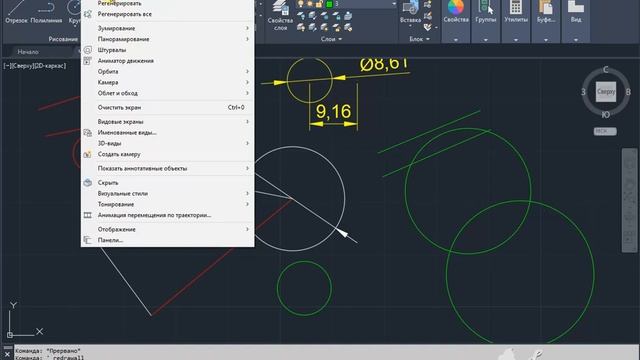Open Тонирование submenu
The image size is (640, 360).
(x=168, y=204)
